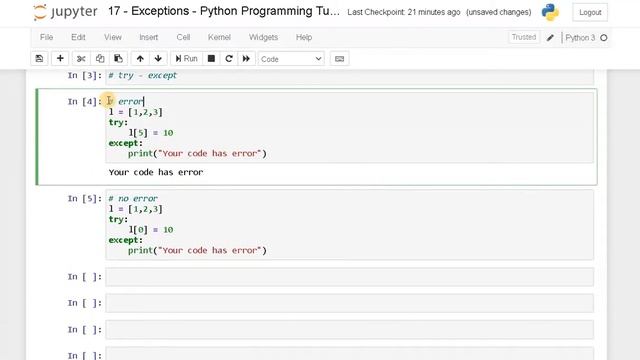Open the File menu
Image resolution: width=640 pixels, height=360 pixels.
pos(47,37)
